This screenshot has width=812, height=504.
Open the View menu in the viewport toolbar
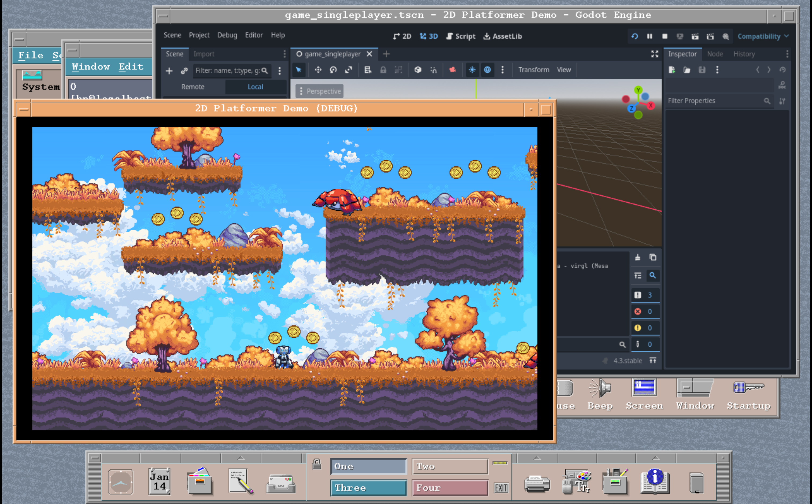pyautogui.click(x=564, y=70)
